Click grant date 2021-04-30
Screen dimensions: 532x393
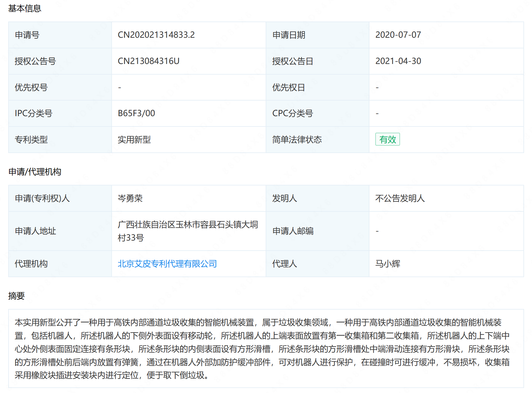click(398, 61)
